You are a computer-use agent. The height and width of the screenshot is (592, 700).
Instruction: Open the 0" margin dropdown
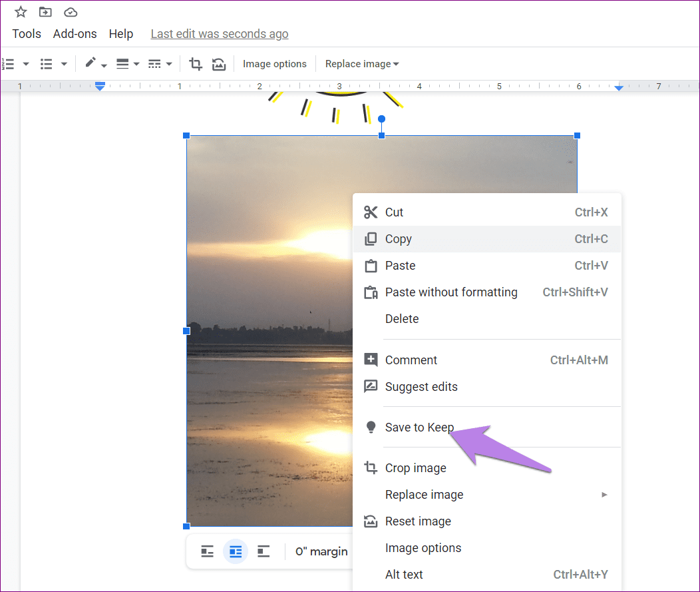[321, 551]
